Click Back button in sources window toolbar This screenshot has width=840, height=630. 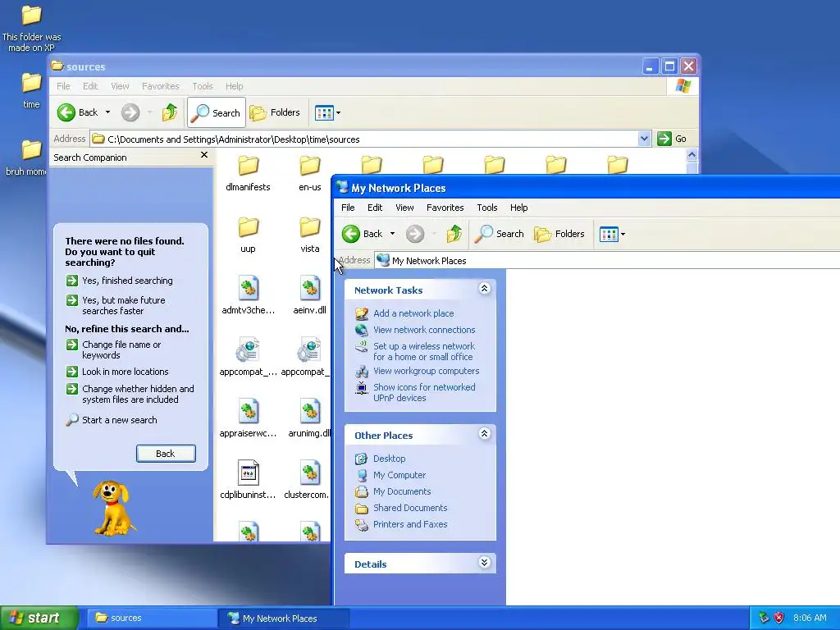78,112
